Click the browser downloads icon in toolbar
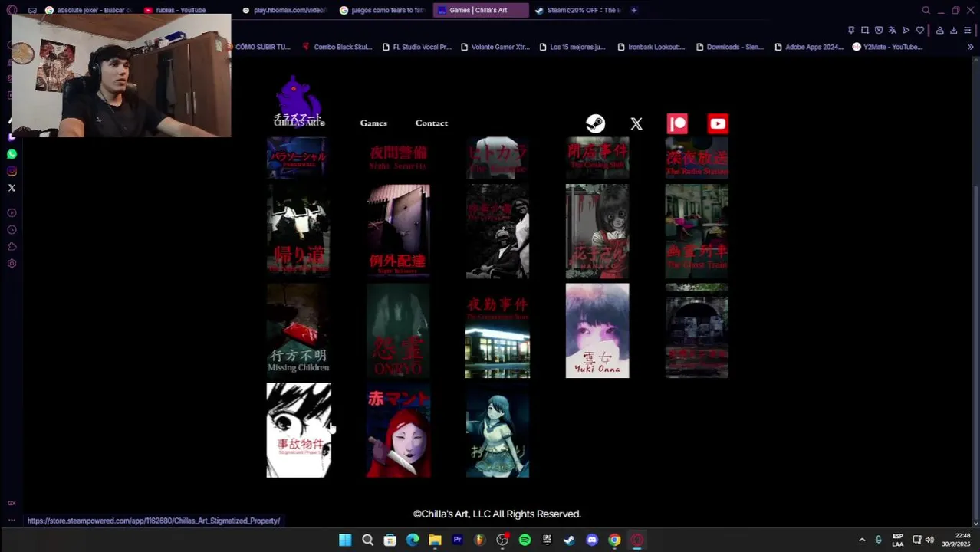This screenshot has height=552, width=980. pyautogui.click(x=953, y=30)
